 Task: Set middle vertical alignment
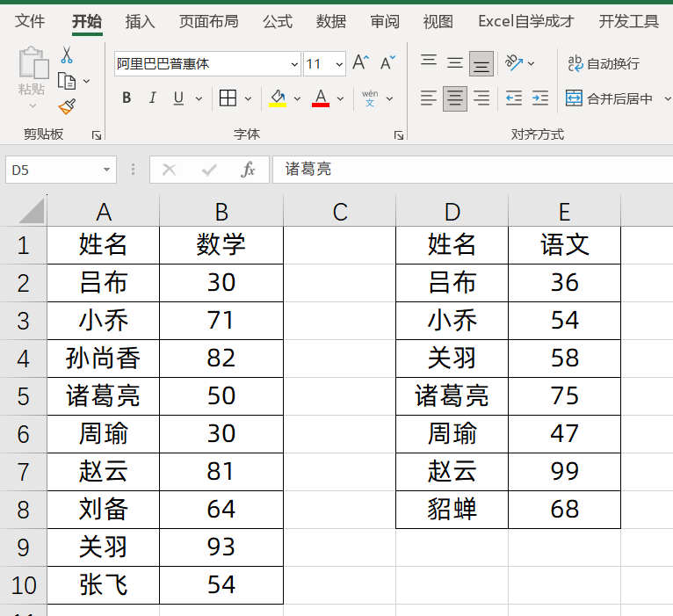click(455, 63)
